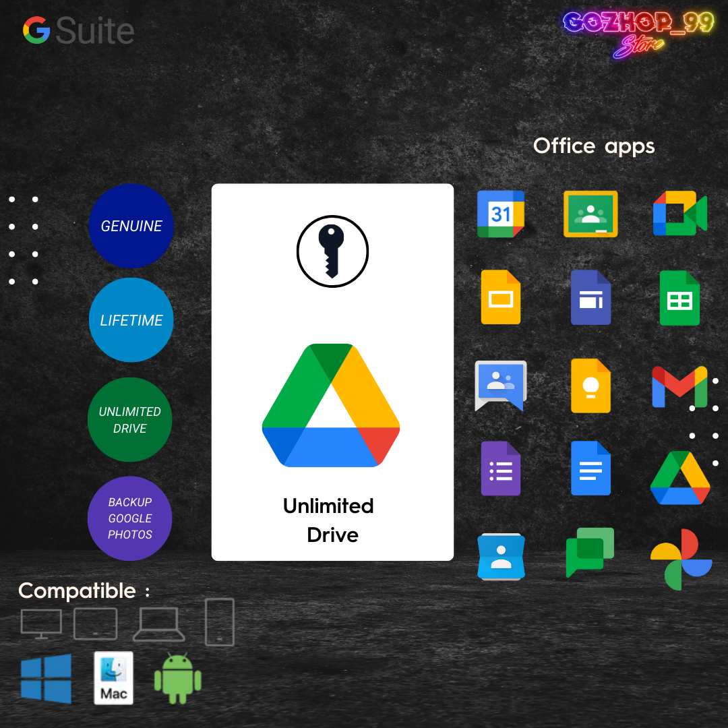Screen dimensions: 728x728
Task: Open the Google Sites icon
Action: tap(590, 297)
